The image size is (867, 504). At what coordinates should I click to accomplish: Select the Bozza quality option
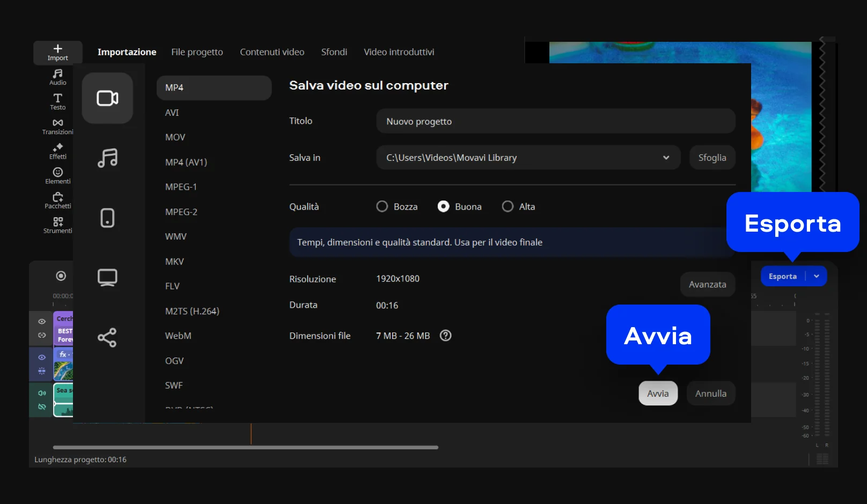point(382,206)
